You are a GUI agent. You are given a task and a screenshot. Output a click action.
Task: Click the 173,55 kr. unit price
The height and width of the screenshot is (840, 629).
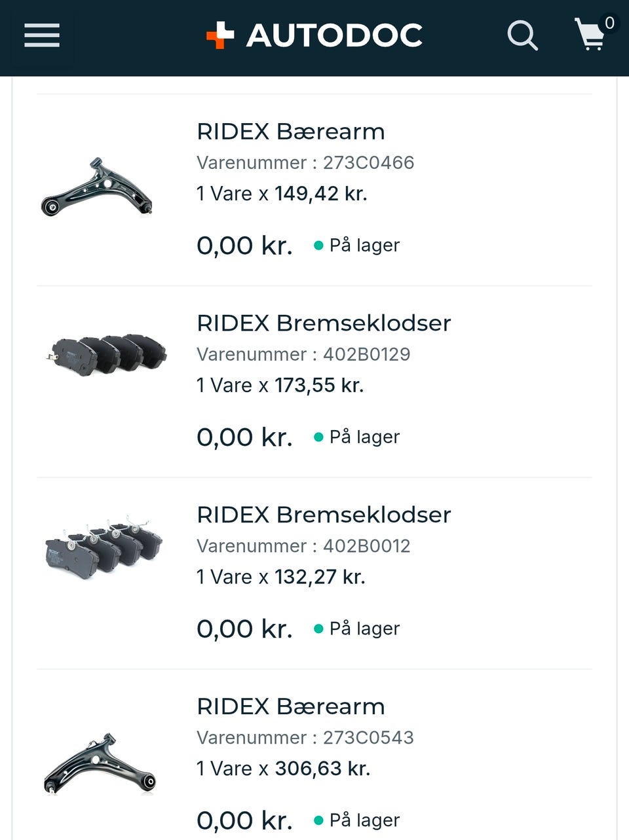[x=318, y=386]
